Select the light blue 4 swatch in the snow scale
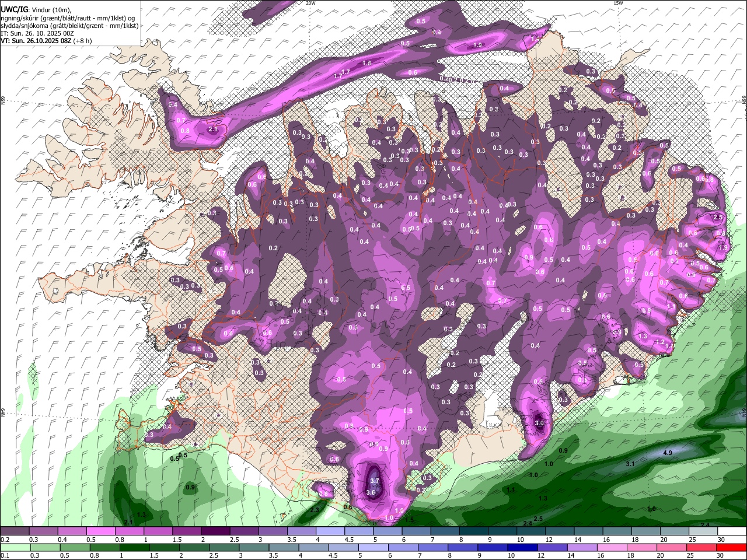Viewport: 747px width, 560px height. 330,531
